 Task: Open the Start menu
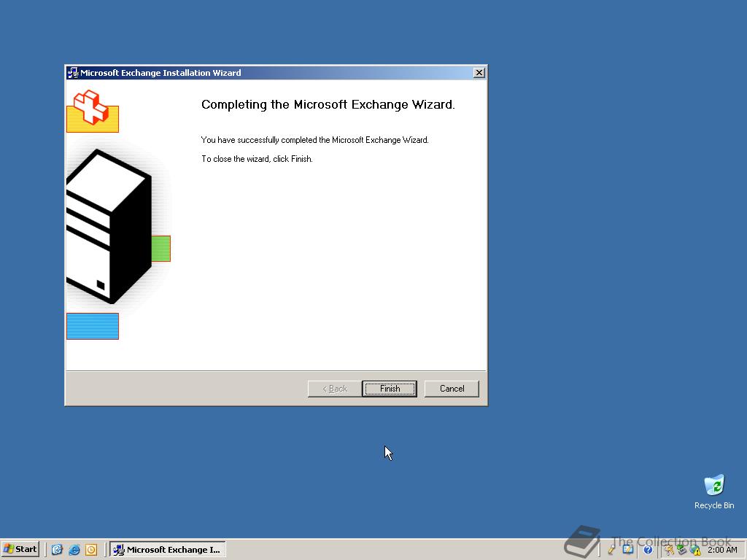pyautogui.click(x=20, y=549)
